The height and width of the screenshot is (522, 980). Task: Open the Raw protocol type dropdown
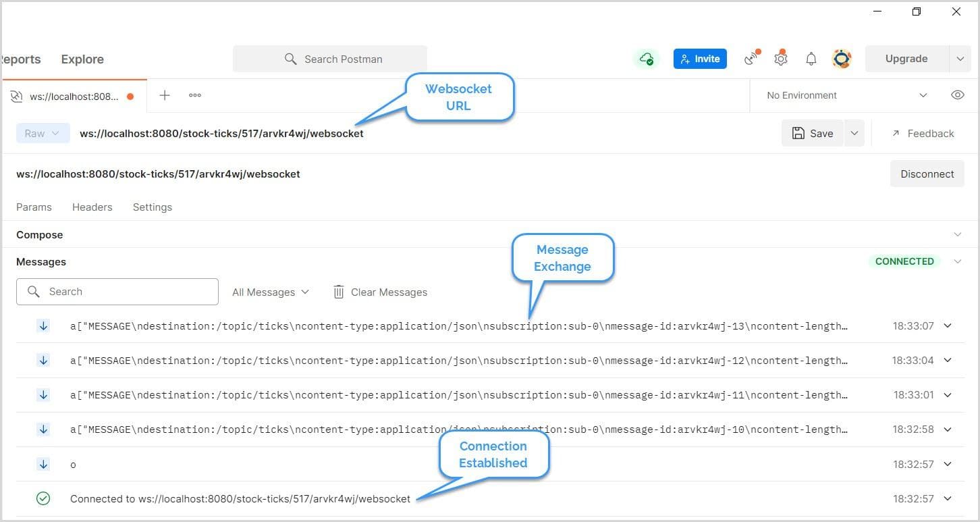pos(43,133)
